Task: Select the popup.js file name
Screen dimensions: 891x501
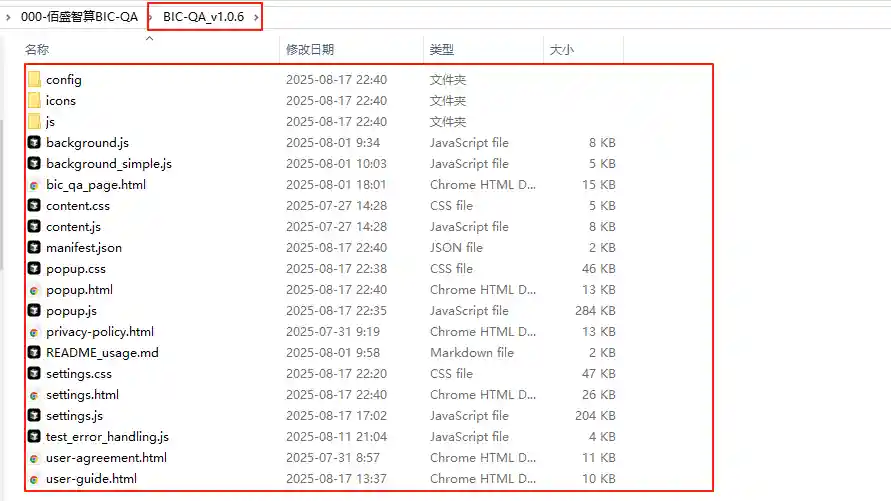Action: coord(72,311)
